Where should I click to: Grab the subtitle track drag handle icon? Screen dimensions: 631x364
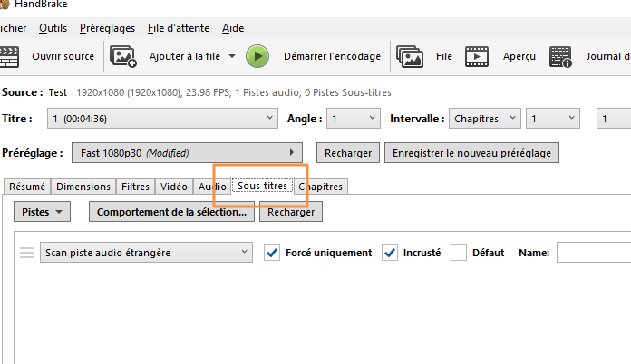pos(27,253)
